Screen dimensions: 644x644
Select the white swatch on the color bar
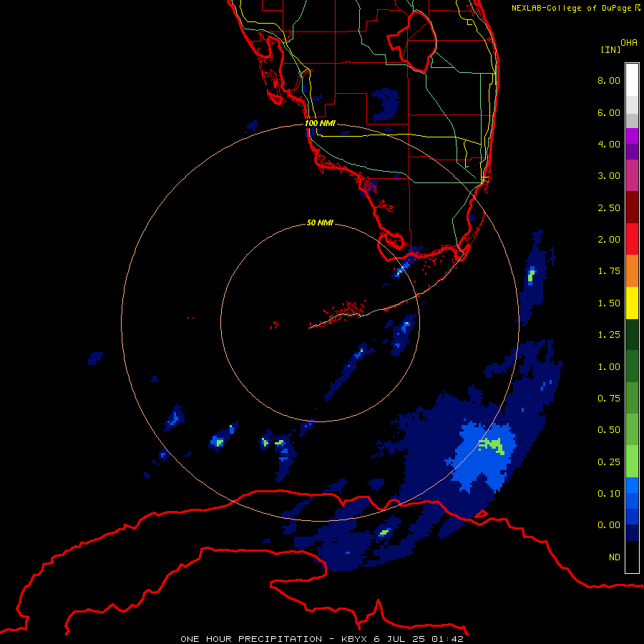coord(632,80)
